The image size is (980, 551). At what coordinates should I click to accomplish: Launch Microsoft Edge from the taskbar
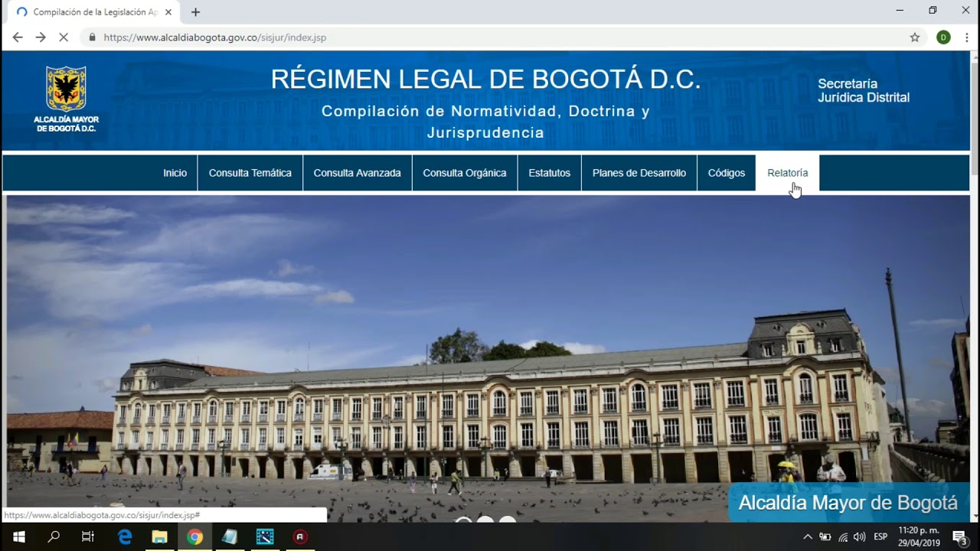[x=125, y=537]
